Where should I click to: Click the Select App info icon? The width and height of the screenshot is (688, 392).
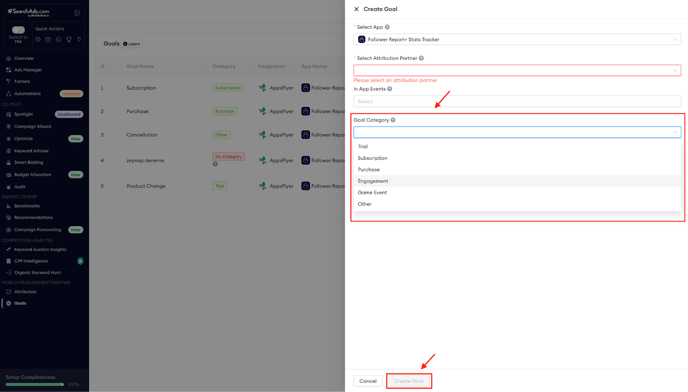(387, 27)
